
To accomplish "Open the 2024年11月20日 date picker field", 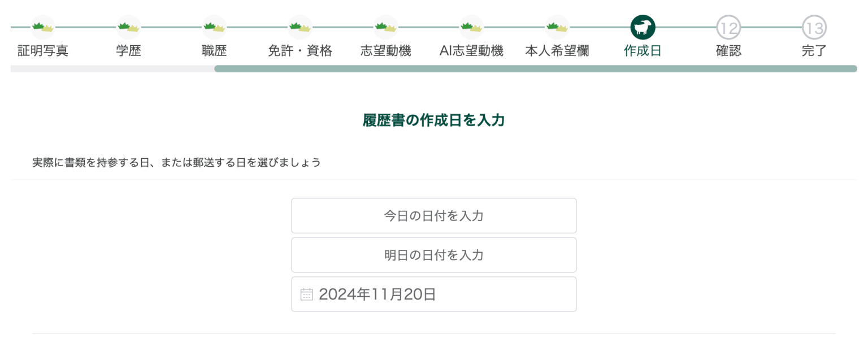I will [433, 294].
